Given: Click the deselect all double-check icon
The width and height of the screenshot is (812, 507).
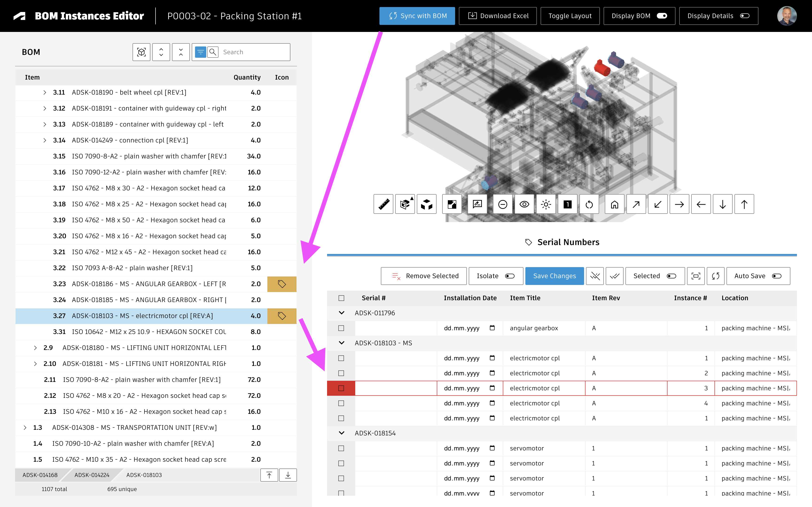Looking at the screenshot, I should 595,276.
